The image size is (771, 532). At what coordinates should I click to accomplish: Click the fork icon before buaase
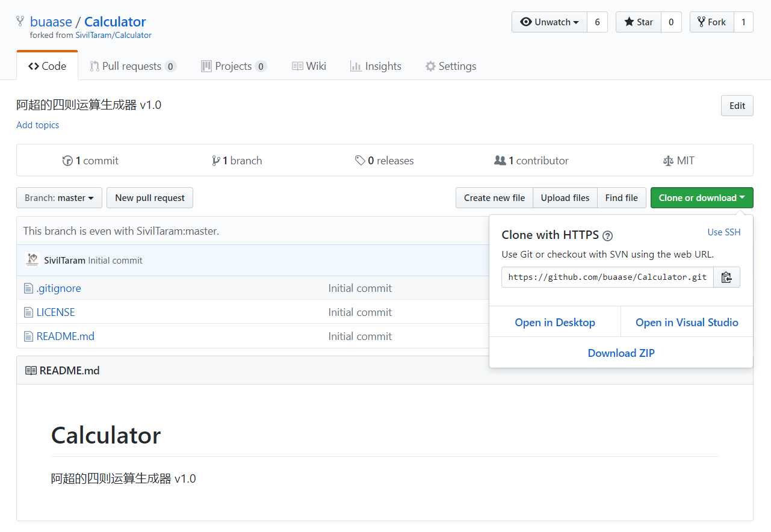tap(20, 22)
